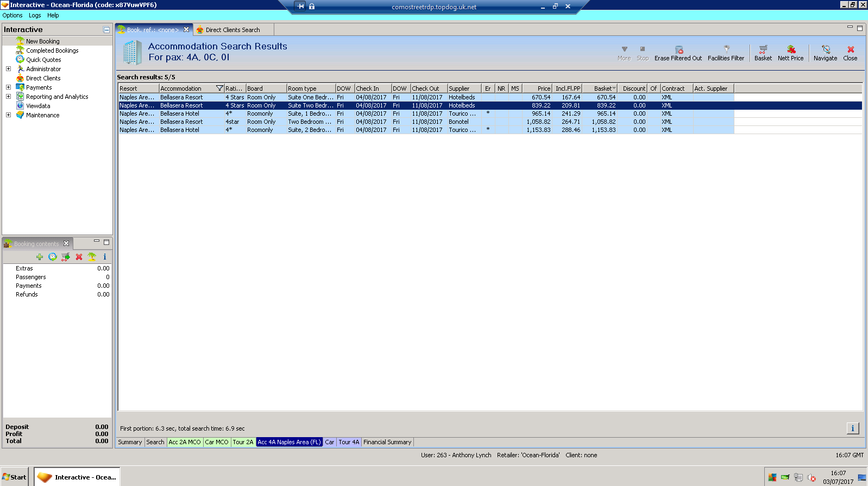Minimize the Booking contents panel
The height and width of the screenshot is (486, 868).
click(x=97, y=242)
